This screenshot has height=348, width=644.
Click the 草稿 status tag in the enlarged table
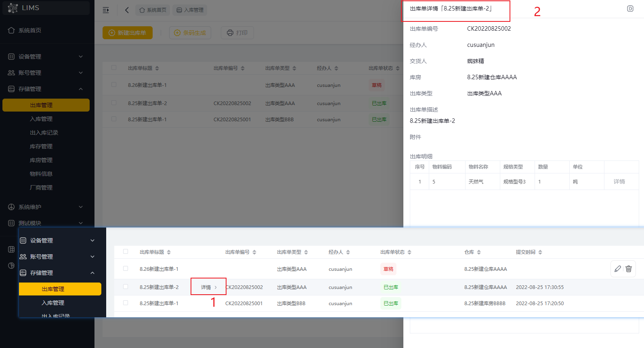388,269
